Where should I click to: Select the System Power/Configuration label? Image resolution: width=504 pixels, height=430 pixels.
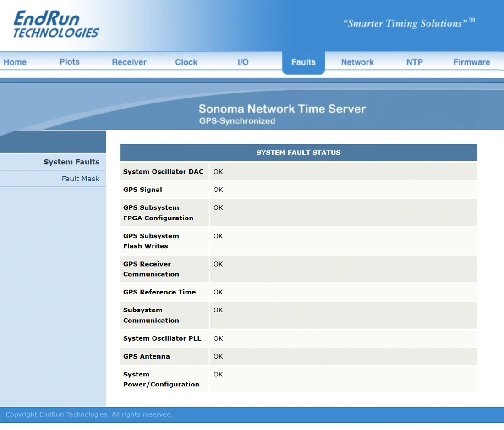pos(161,379)
